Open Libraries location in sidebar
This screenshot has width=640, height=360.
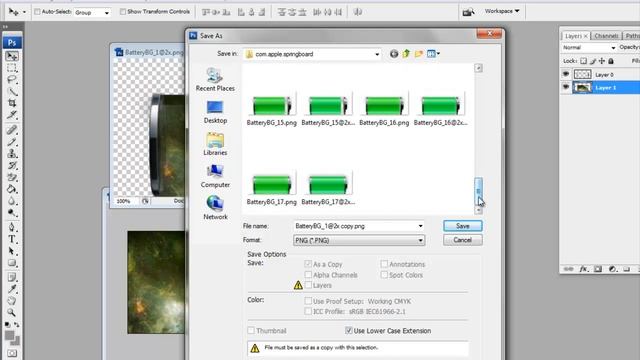(215, 144)
